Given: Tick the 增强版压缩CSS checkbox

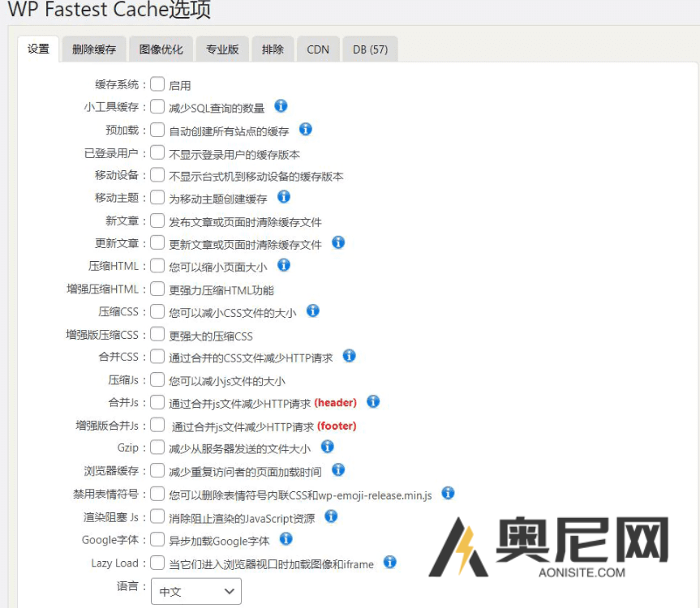Looking at the screenshot, I should (157, 334).
